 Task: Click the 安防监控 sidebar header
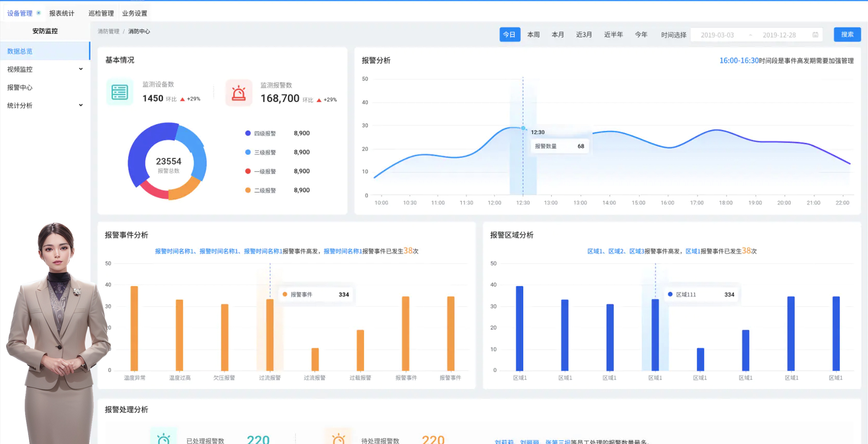pos(45,31)
